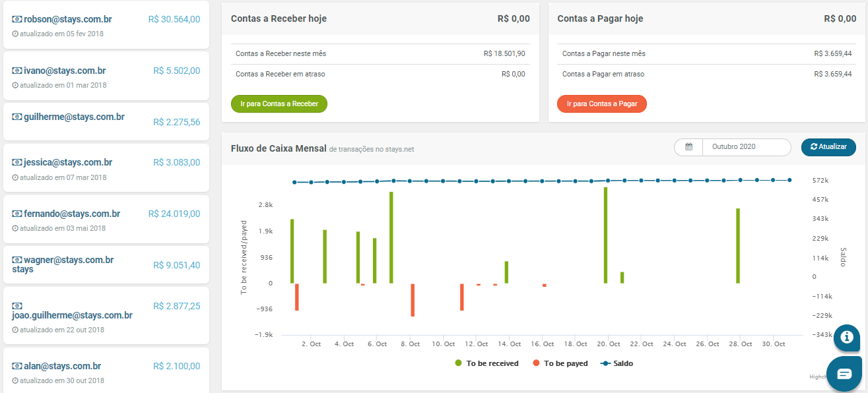
Task: Go to Contas a Receber
Action: [x=279, y=104]
